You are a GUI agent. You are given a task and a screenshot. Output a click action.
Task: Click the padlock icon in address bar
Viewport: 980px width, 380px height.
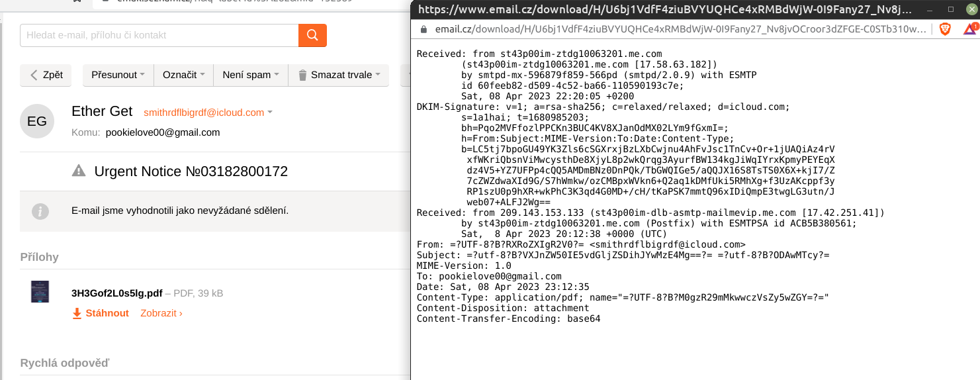(424, 30)
